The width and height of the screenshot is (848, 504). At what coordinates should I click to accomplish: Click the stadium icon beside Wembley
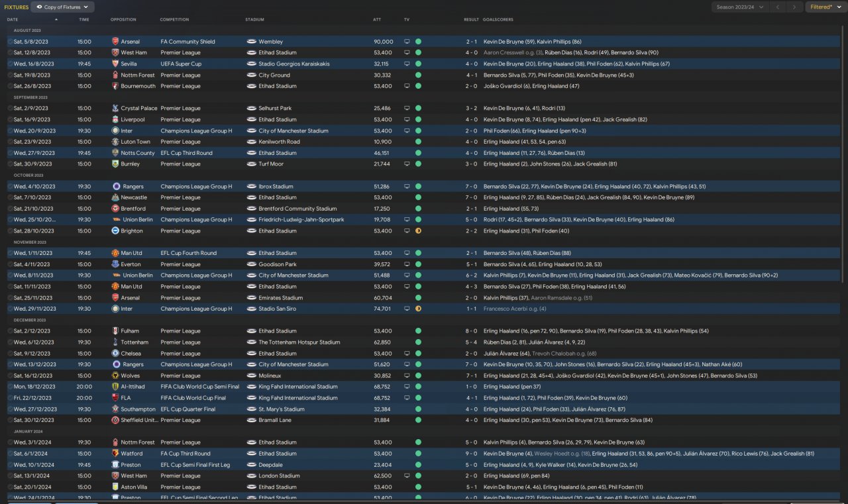251,42
